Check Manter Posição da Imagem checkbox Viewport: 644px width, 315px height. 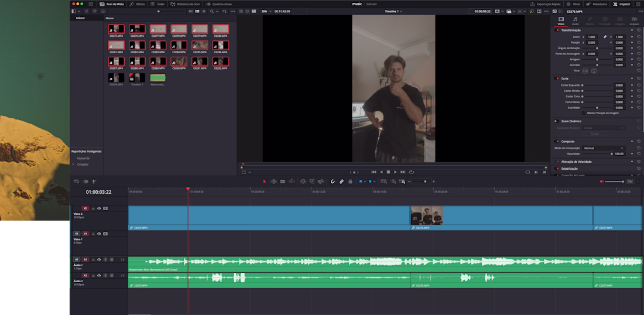pyautogui.click(x=584, y=113)
